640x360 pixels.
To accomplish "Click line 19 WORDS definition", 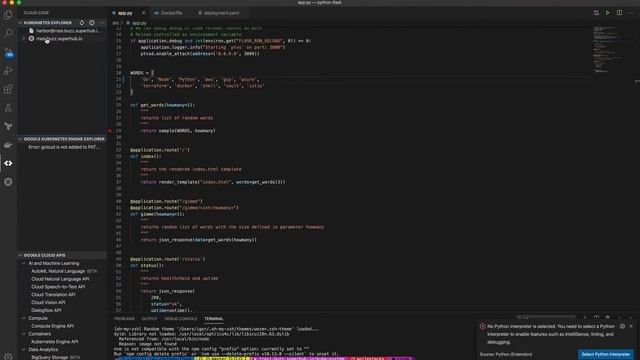I will (x=142, y=73).
